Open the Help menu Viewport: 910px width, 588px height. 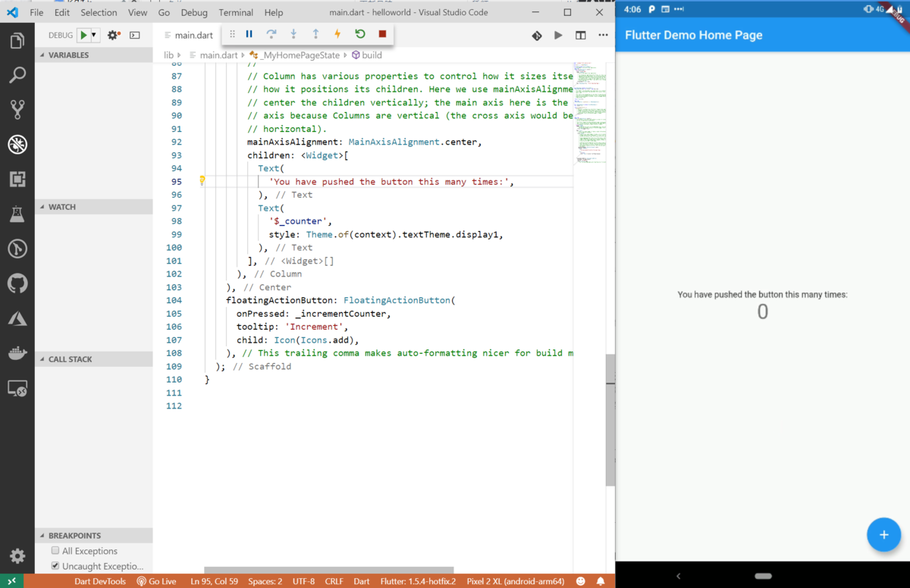click(x=274, y=12)
